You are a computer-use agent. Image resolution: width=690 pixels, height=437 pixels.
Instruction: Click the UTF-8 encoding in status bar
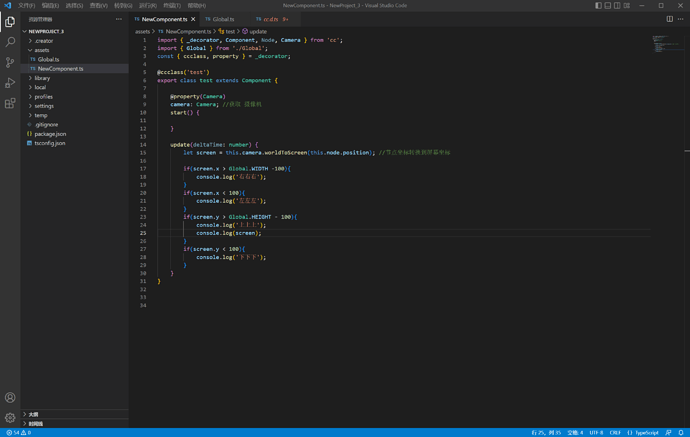(x=596, y=433)
